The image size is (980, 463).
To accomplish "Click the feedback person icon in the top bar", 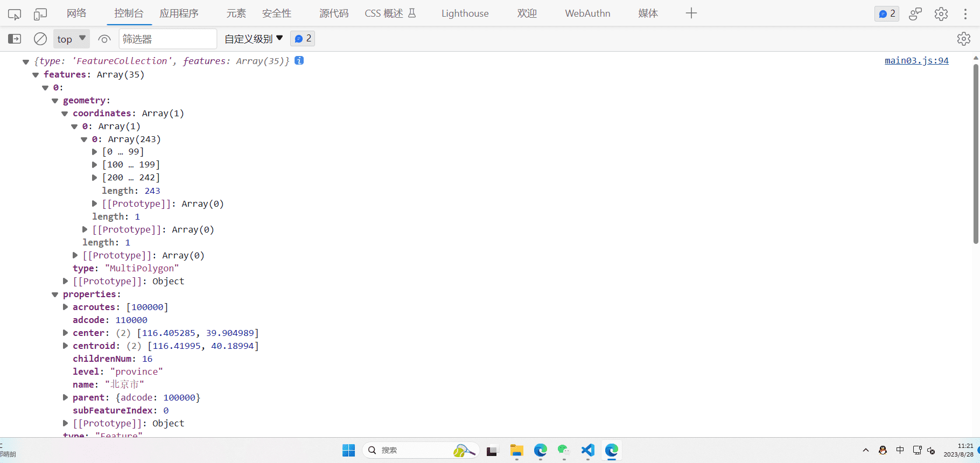I will click(915, 13).
